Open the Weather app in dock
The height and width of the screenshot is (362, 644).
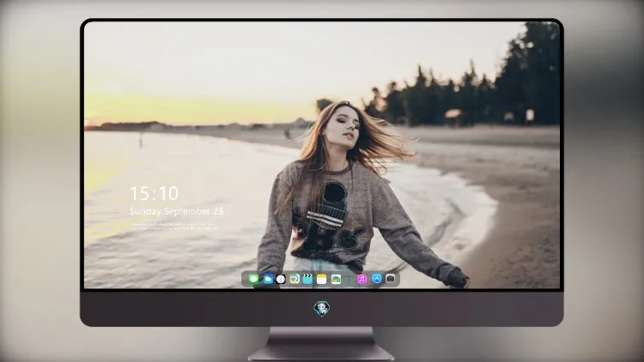pos(268,280)
